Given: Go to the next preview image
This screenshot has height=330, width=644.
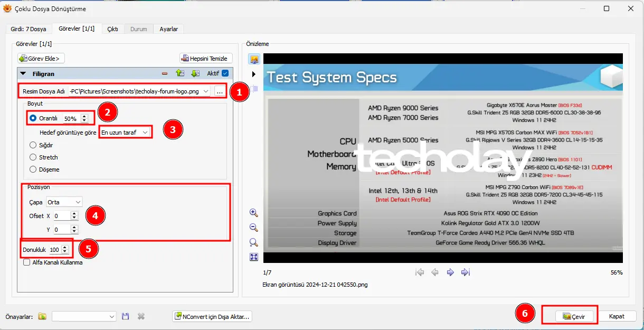Looking at the screenshot, I should (450, 272).
